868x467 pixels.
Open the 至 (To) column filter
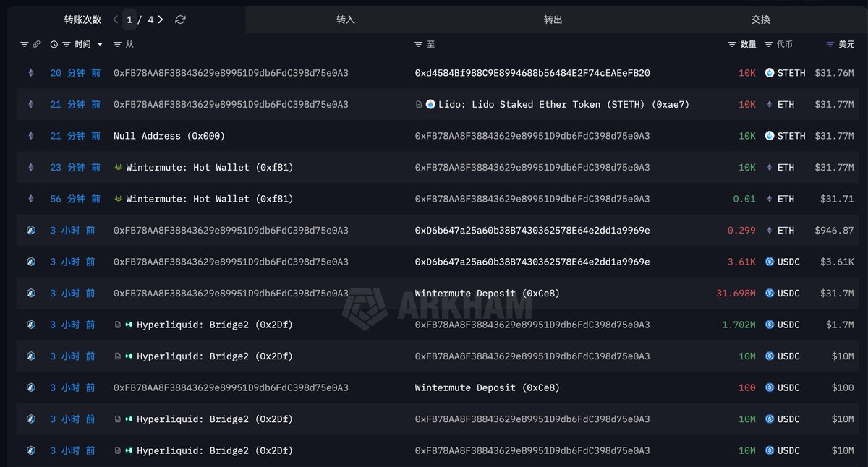(x=418, y=45)
